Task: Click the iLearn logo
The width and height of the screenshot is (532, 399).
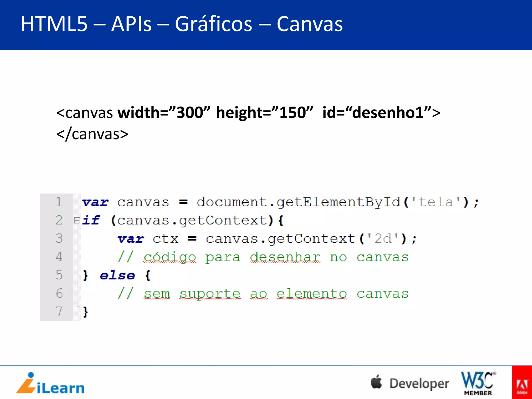Action: (50, 383)
